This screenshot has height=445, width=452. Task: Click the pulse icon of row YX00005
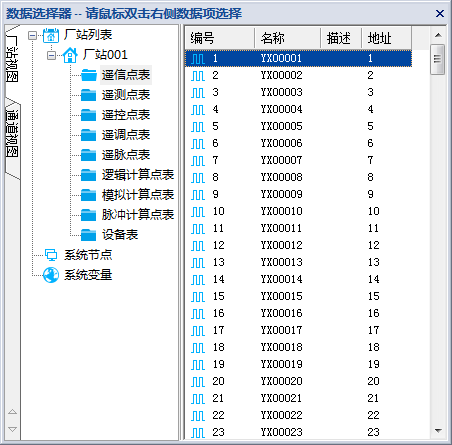point(198,127)
